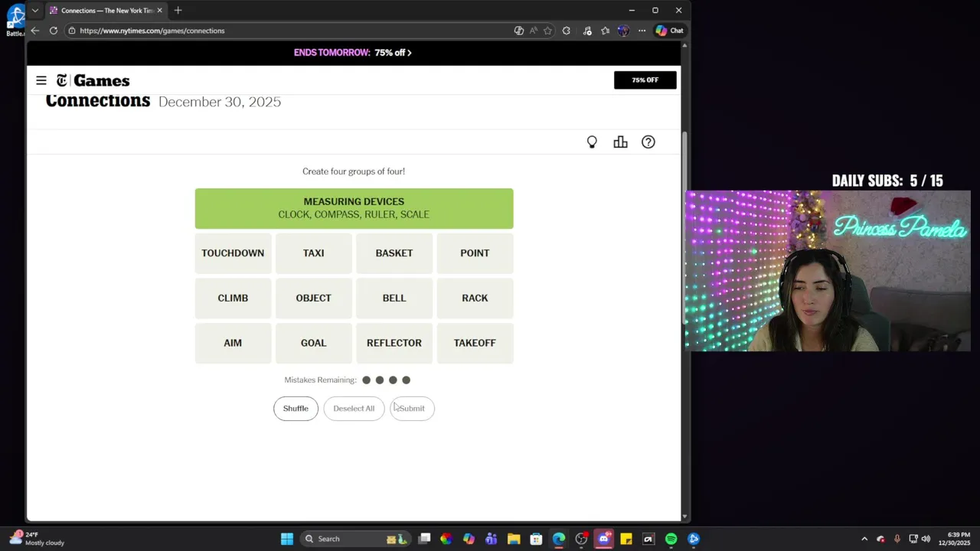The image size is (980, 551).
Task: Open the hint lightbulb icon
Action: 592,142
